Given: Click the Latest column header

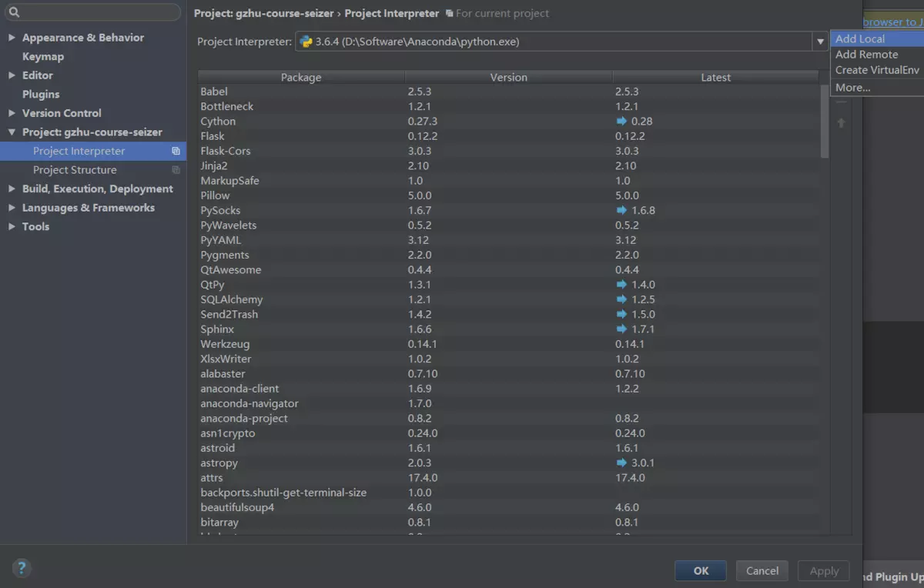Looking at the screenshot, I should [716, 77].
